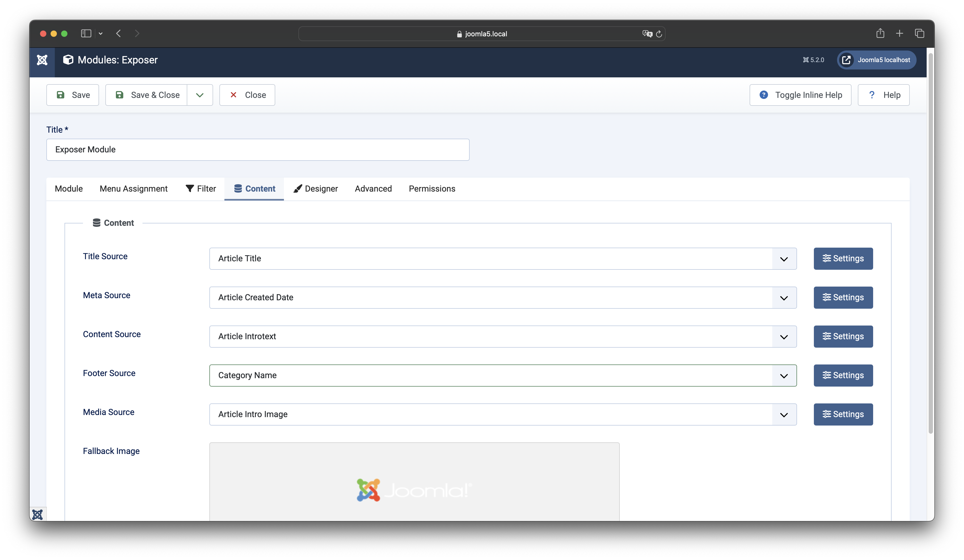The width and height of the screenshot is (964, 560).
Task: Go forward with the browser forward arrow
Action: [137, 34]
